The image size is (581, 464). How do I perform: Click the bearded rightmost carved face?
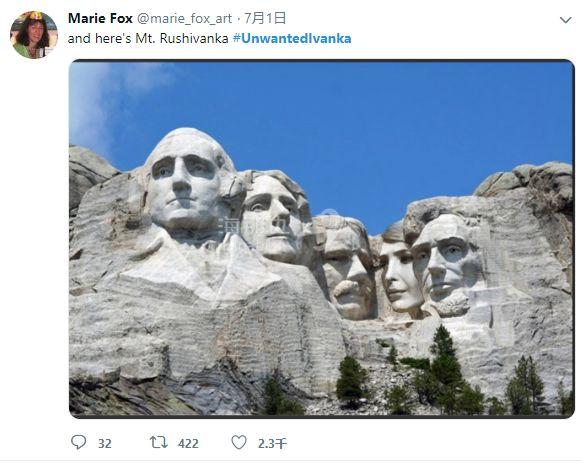(x=445, y=265)
